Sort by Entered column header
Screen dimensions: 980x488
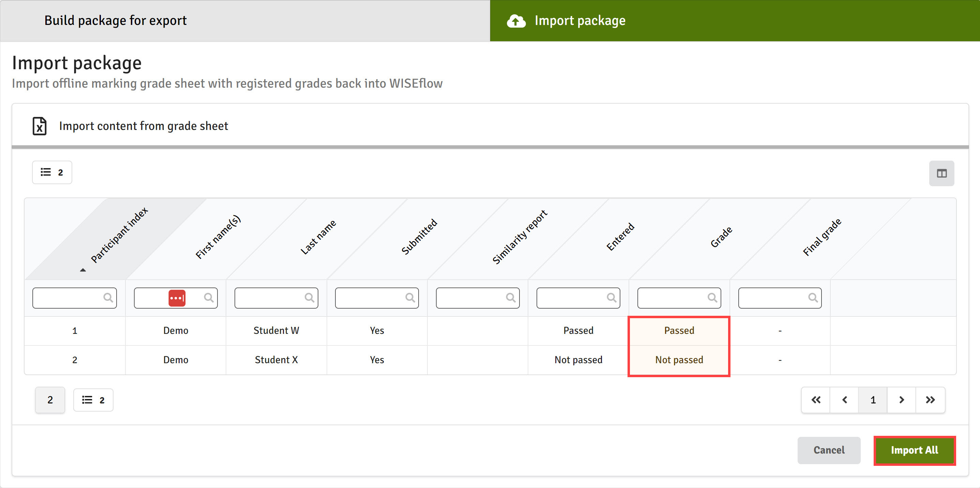click(620, 237)
